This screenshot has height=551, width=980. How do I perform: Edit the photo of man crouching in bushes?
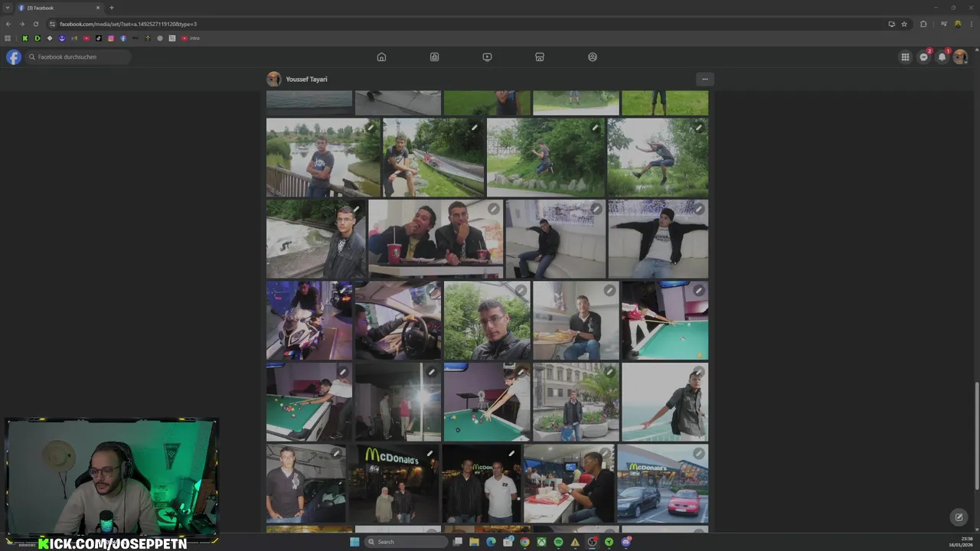tap(595, 127)
